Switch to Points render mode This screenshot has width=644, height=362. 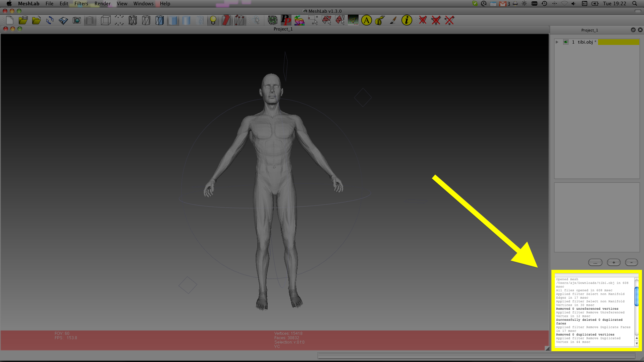point(119,20)
